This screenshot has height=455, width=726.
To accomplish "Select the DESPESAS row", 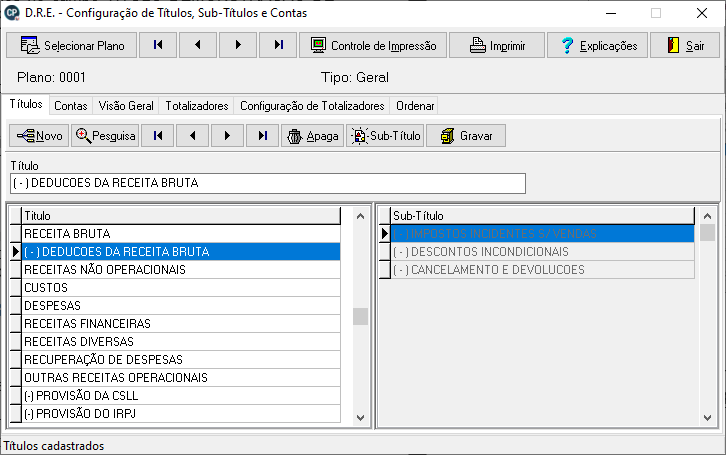I will pyautogui.click(x=181, y=306).
